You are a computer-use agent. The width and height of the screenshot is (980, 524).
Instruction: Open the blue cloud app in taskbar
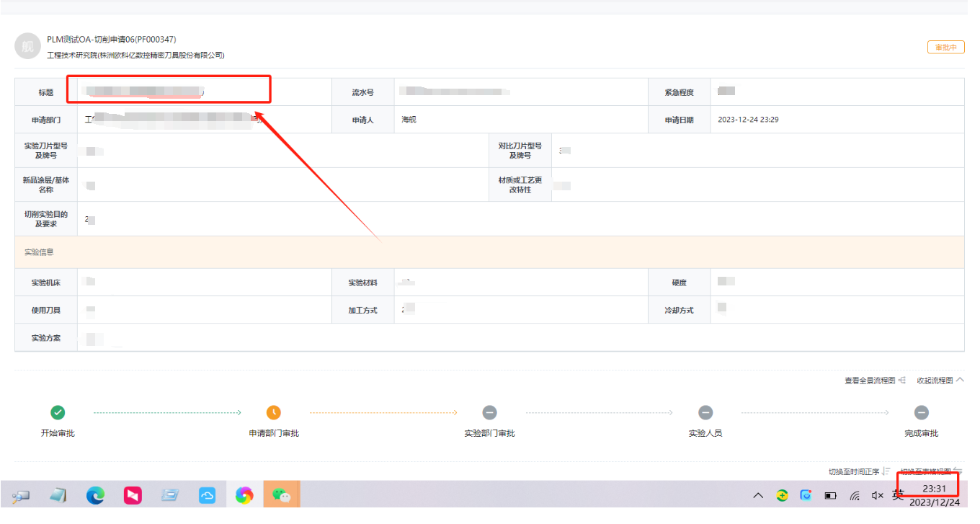pyautogui.click(x=208, y=495)
